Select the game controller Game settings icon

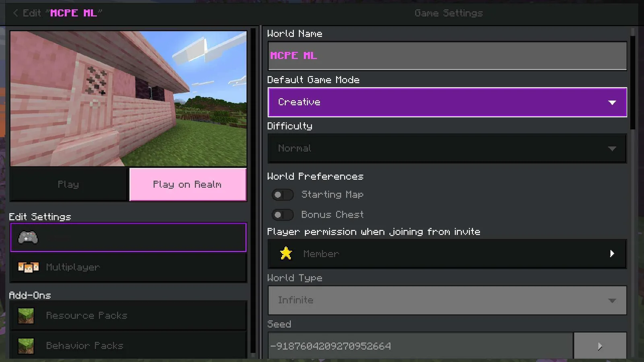28,237
